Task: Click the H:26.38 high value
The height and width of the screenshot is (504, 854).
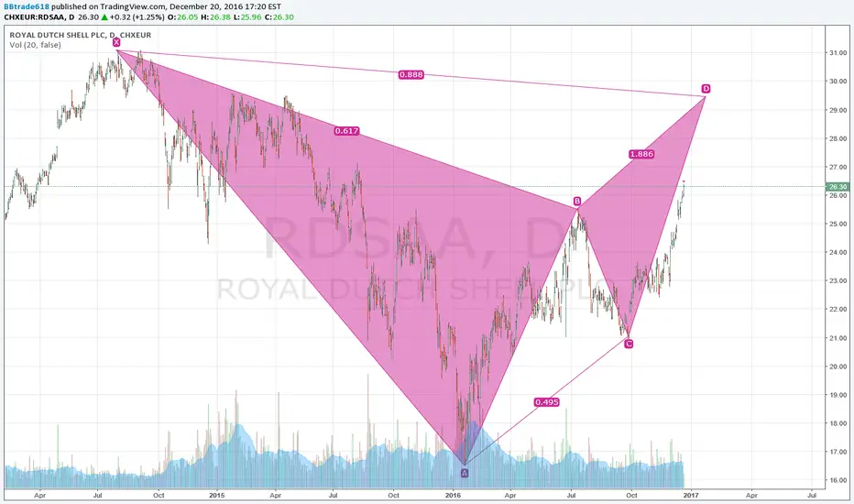Action: pyautogui.click(x=215, y=16)
